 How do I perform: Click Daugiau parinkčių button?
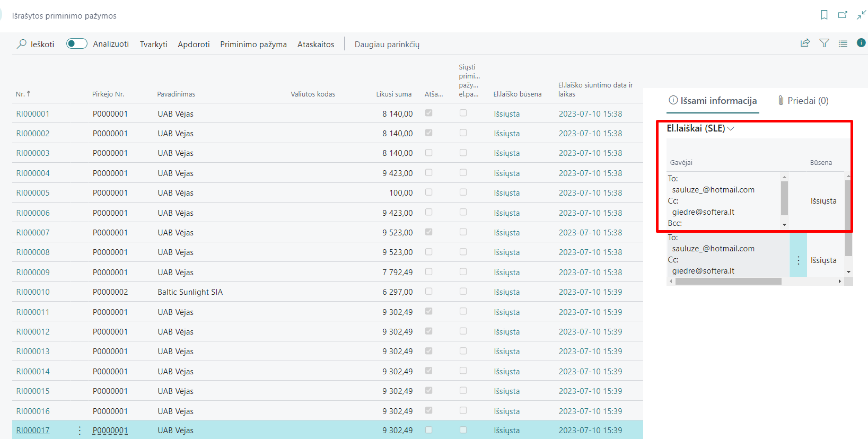coord(387,44)
